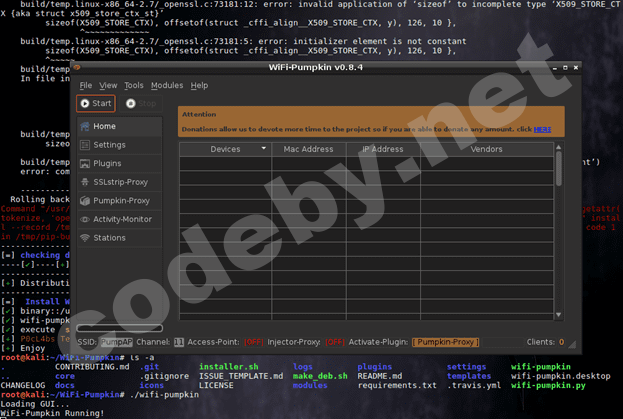Viewport: 623px width, 419px height.
Task: Open the Tools menu
Action: pos(134,86)
